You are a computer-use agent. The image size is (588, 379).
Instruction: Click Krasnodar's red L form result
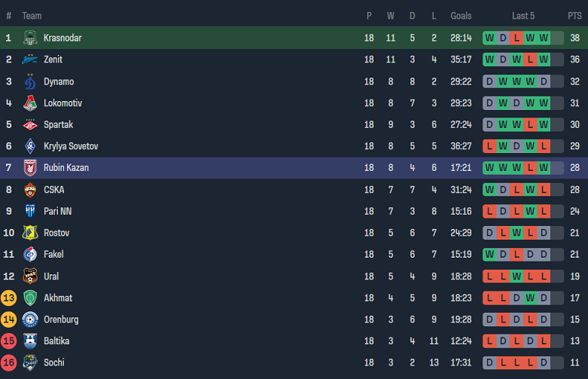[516, 38]
